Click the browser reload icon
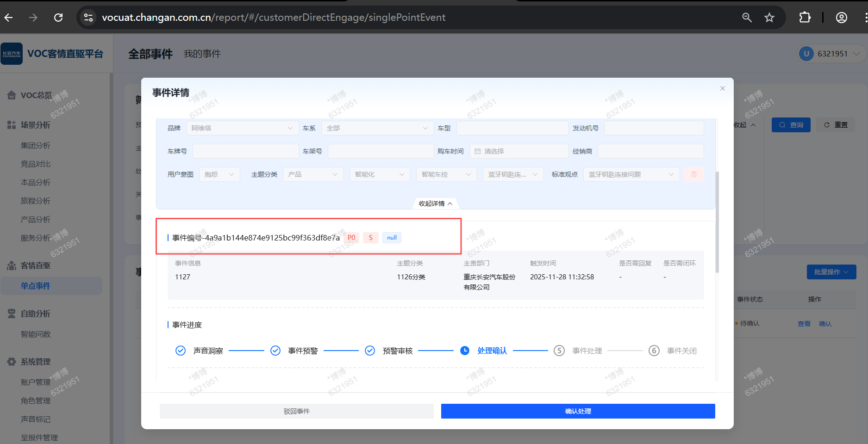The width and height of the screenshot is (868, 444). click(x=58, y=18)
